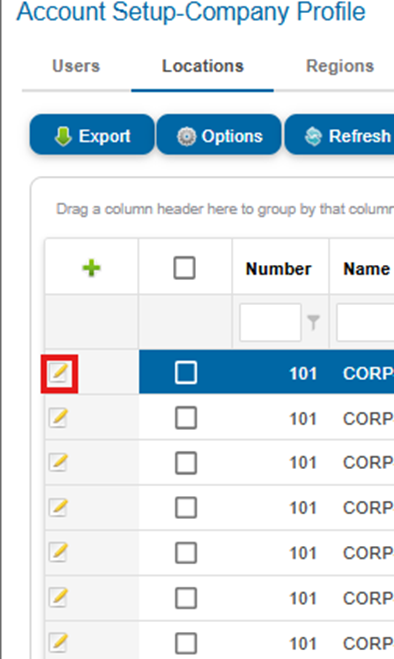Tick the checkbox in the fourth table row
The image size is (394, 659).
pos(185,508)
